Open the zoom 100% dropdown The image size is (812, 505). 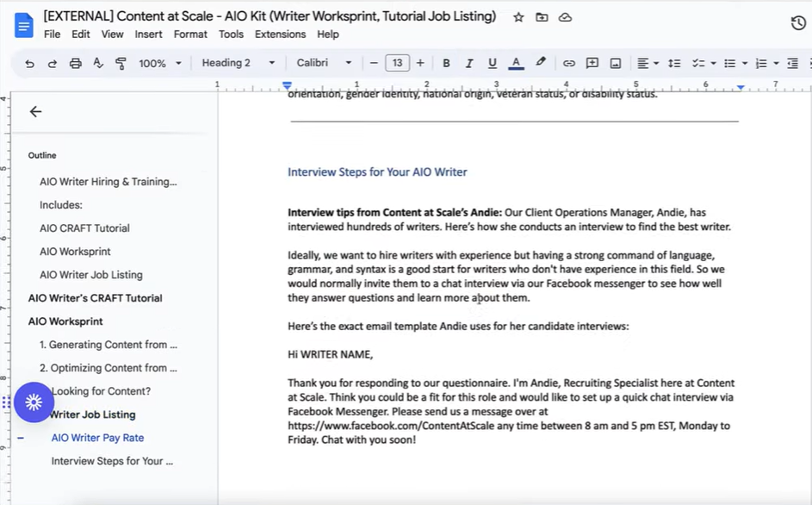[x=160, y=63]
